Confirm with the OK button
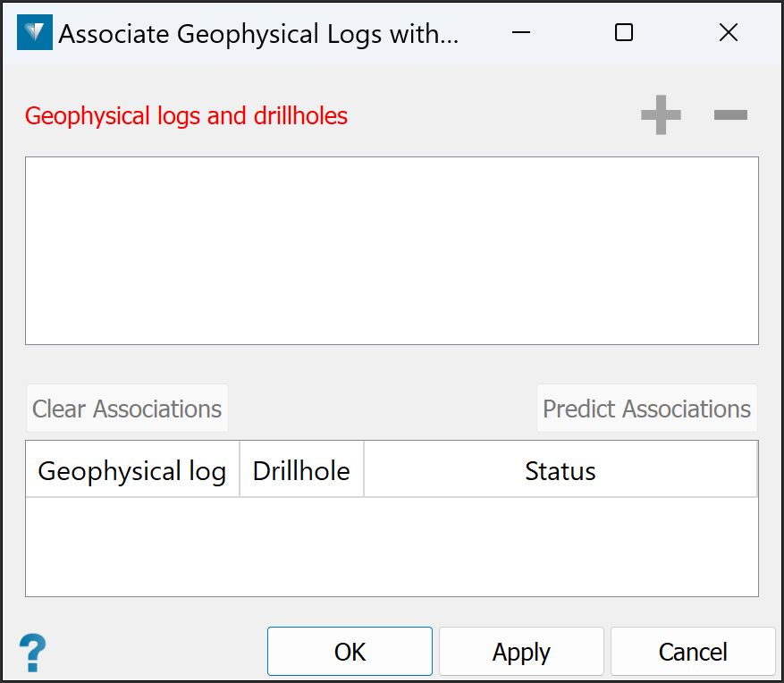This screenshot has height=683, width=784. [350, 652]
